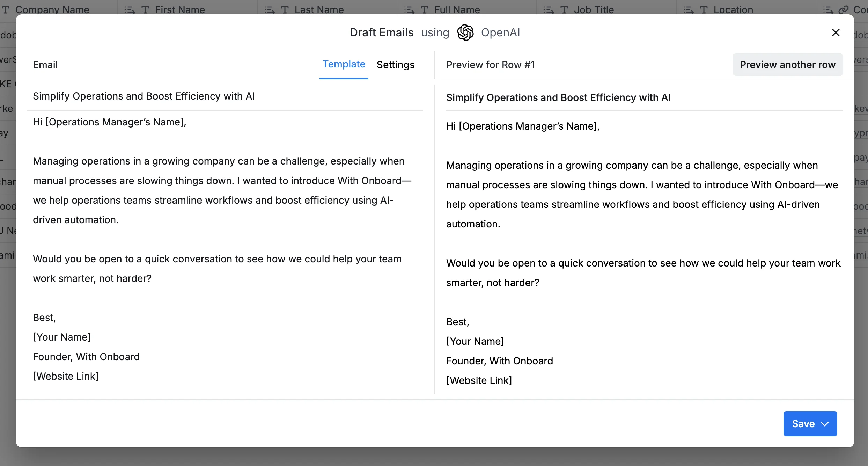This screenshot has width=868, height=466.
Task: Click the Company Name text type icon
Action: (x=6, y=10)
